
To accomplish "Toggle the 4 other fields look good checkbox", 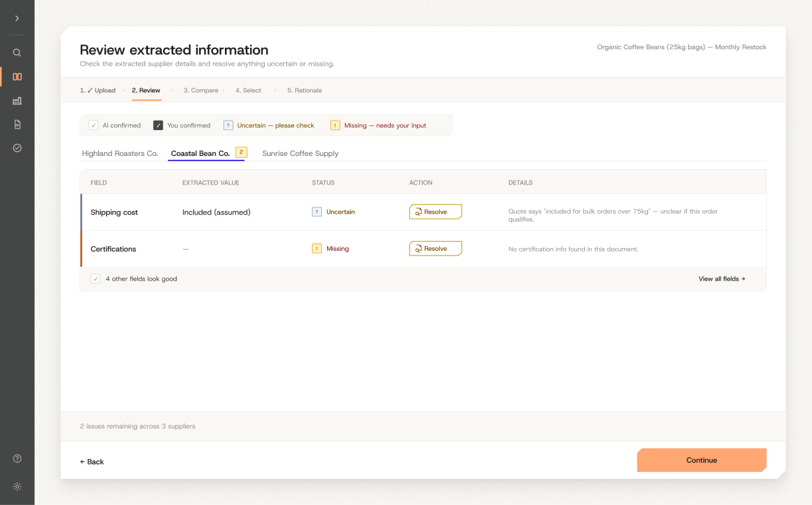I will pos(96,279).
